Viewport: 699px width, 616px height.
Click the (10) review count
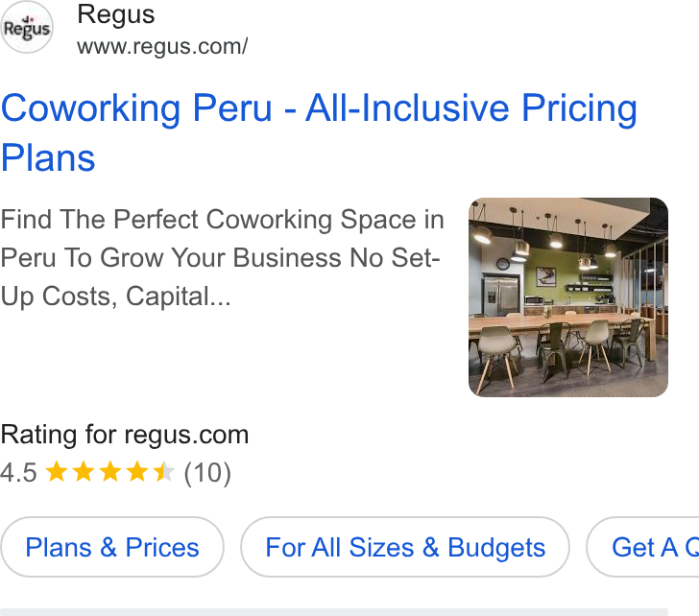click(x=207, y=473)
